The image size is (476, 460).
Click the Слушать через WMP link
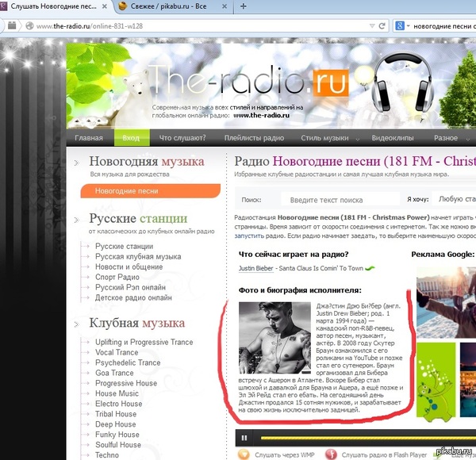pyautogui.click(x=285, y=454)
